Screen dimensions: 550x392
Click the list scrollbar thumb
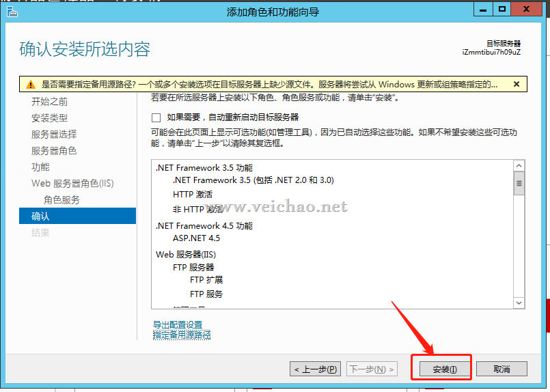(519, 184)
